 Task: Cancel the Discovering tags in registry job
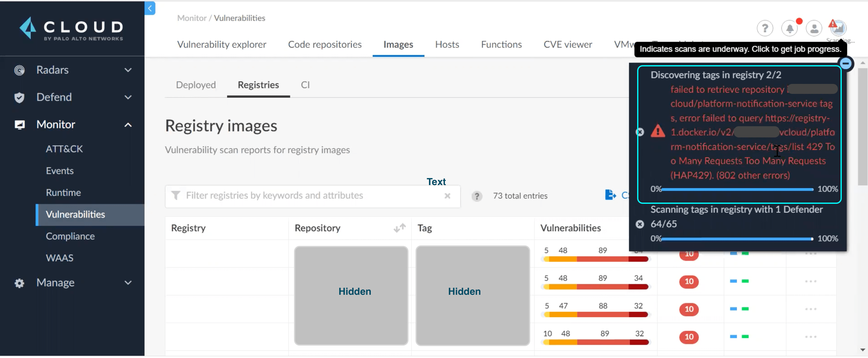tap(640, 132)
